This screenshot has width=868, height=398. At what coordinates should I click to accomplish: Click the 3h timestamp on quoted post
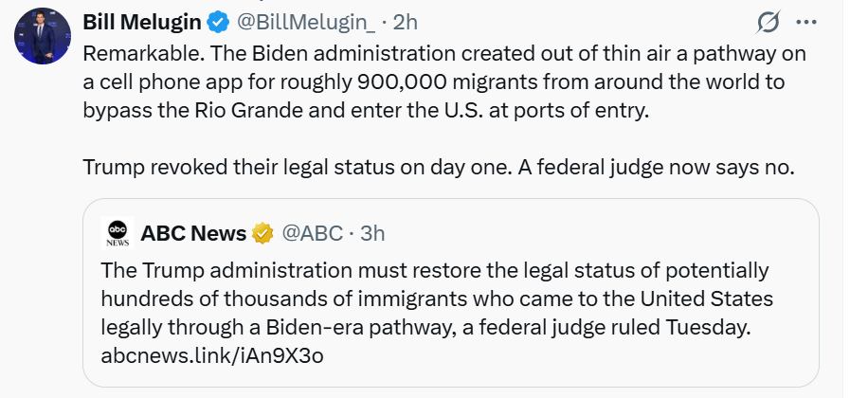373,232
